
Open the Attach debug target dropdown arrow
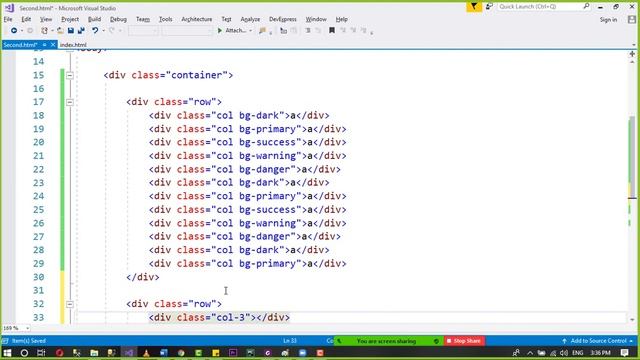[x=250, y=31]
